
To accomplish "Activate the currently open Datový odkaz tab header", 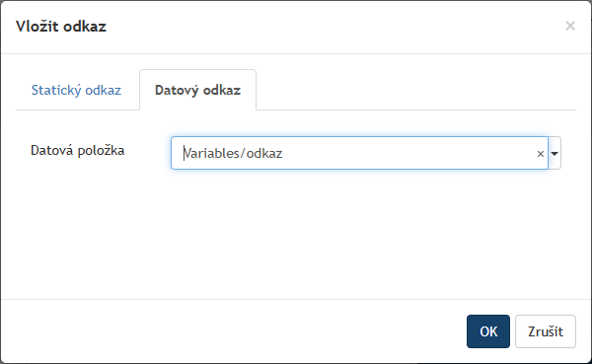I will [198, 90].
